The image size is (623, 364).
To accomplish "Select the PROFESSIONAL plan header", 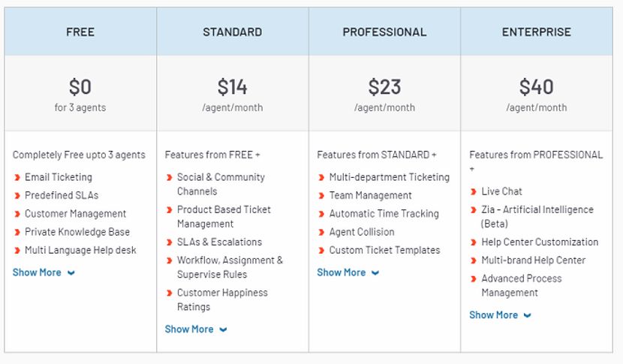I will tap(384, 32).
